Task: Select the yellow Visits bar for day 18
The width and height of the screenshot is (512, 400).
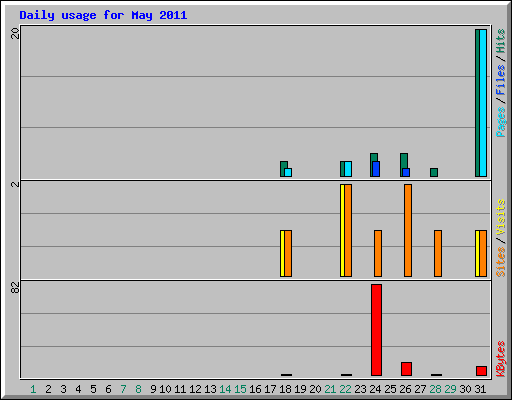Action: pos(282,253)
